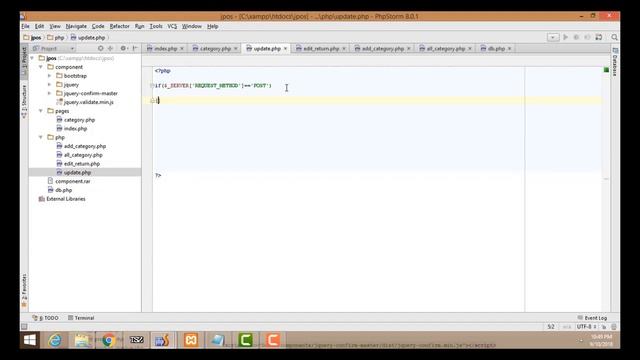This screenshot has height=360, width=640.
Task: Click the Run play icon
Action: 565,37
